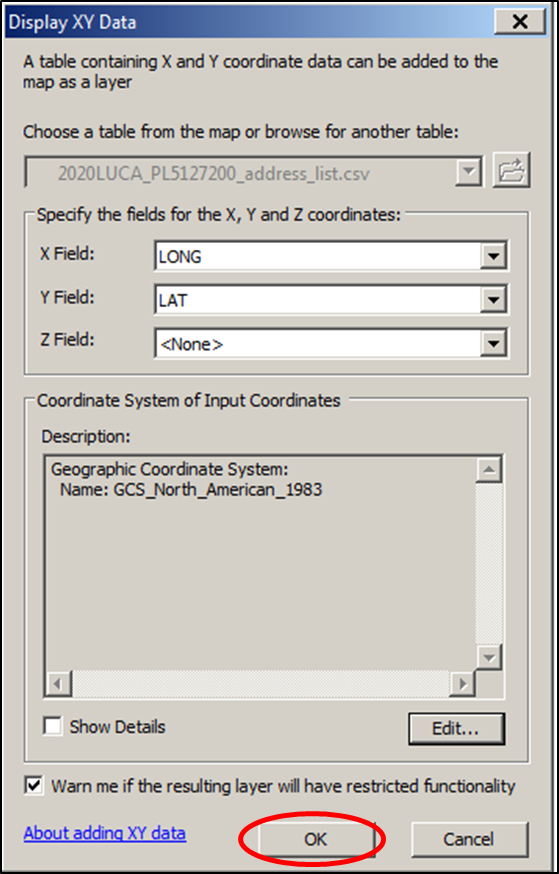Click the address_list.csv table name field
The image size is (559, 874).
click(x=240, y=175)
